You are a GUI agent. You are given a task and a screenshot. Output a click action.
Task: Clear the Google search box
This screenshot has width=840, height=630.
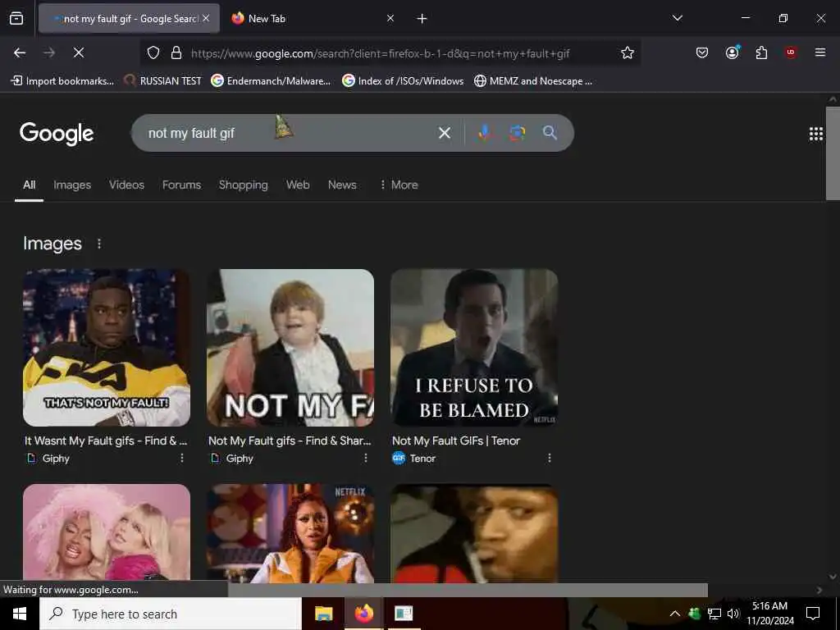pos(444,133)
